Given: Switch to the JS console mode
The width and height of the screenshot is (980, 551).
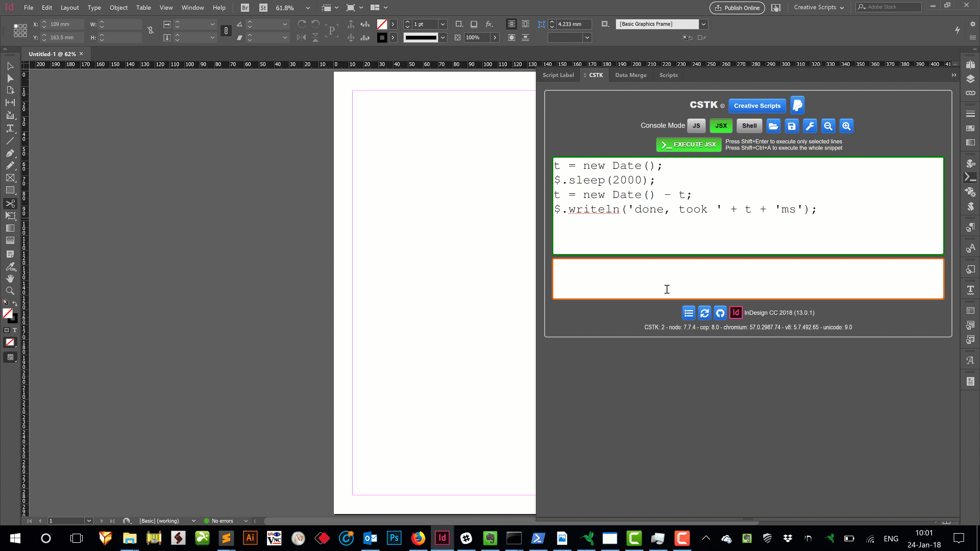Looking at the screenshot, I should (x=696, y=126).
